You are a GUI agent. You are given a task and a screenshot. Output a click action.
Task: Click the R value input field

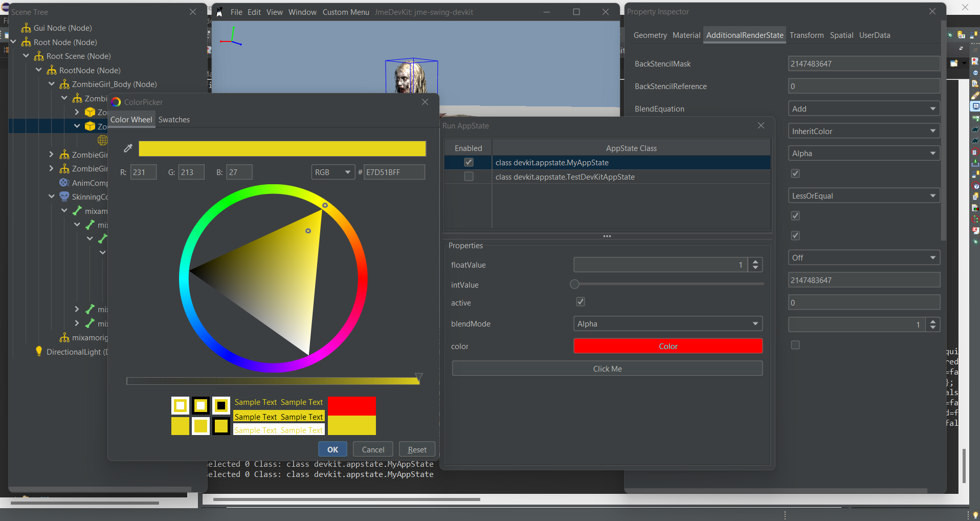143,172
